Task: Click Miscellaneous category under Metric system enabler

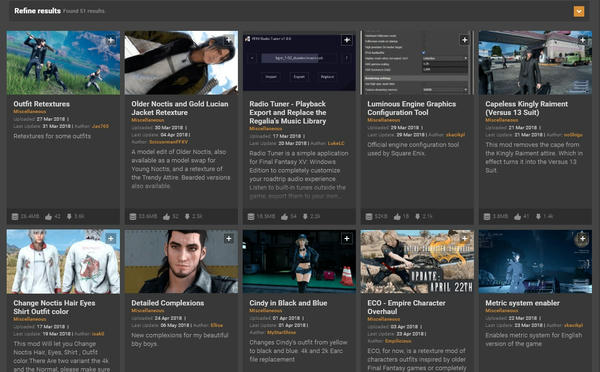Action: click(x=501, y=310)
